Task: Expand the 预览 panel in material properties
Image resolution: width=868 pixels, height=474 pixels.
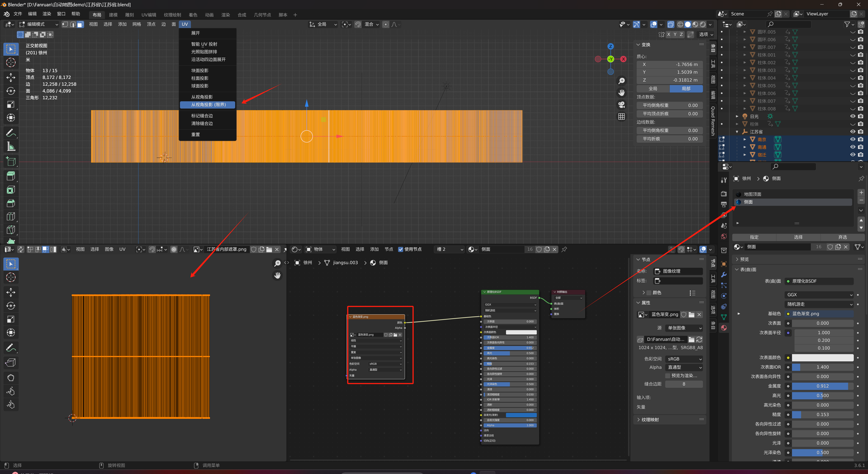Action: pyautogui.click(x=744, y=259)
